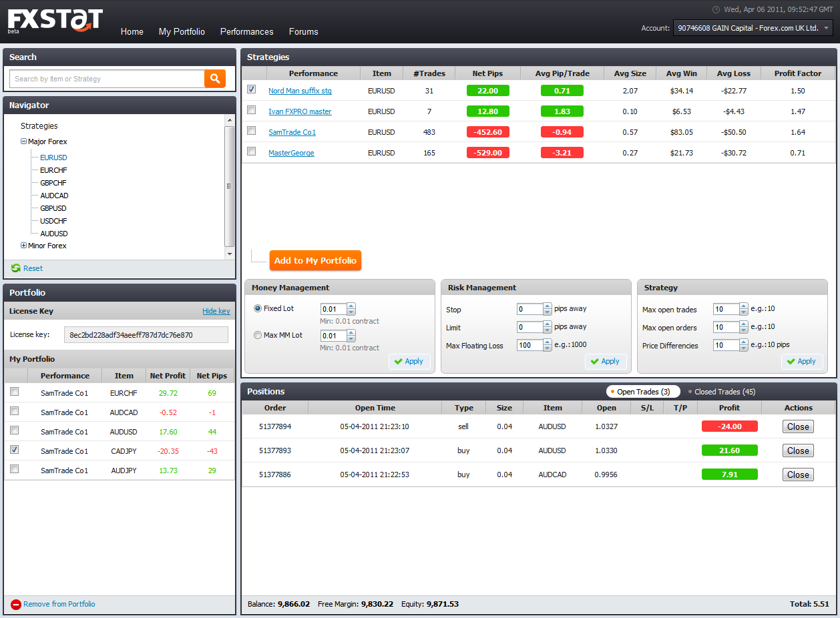Click the FXSTAT logo
The image size is (840, 618).
(x=55, y=20)
